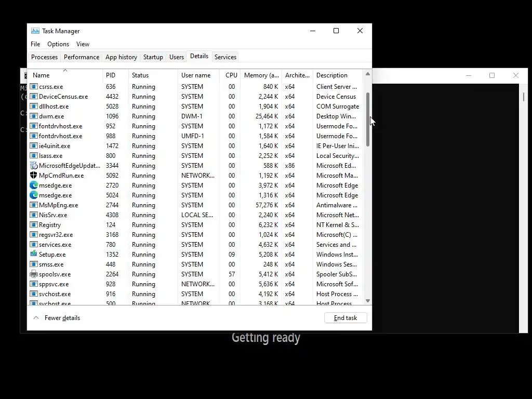Click the 57,276 K memory value
This screenshot has height=399, width=532.
point(267,205)
